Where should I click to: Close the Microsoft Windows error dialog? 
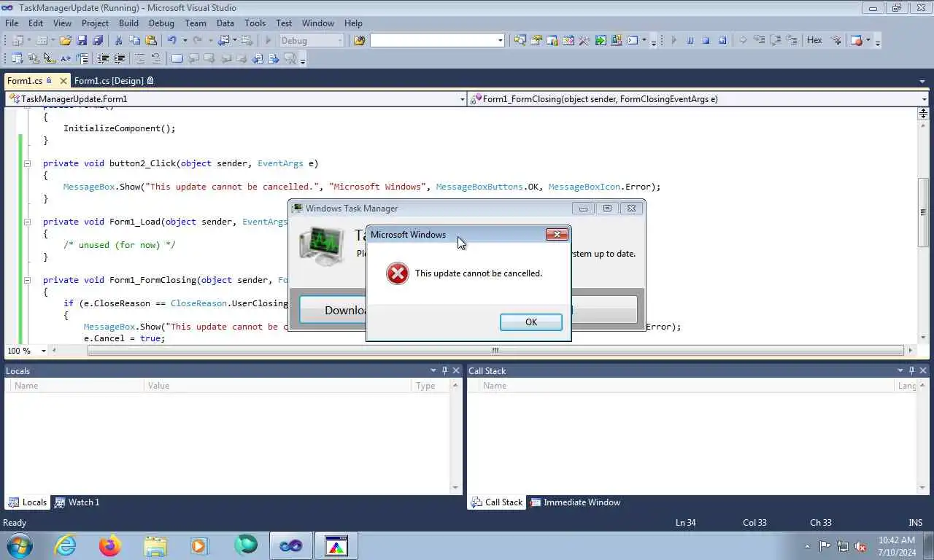[x=557, y=234]
